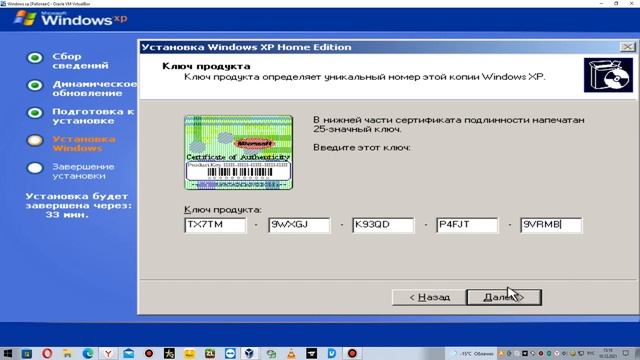Viewport: 640px width, 360px height.
Task: Click the red record icon after blue V
Action: click(352, 353)
